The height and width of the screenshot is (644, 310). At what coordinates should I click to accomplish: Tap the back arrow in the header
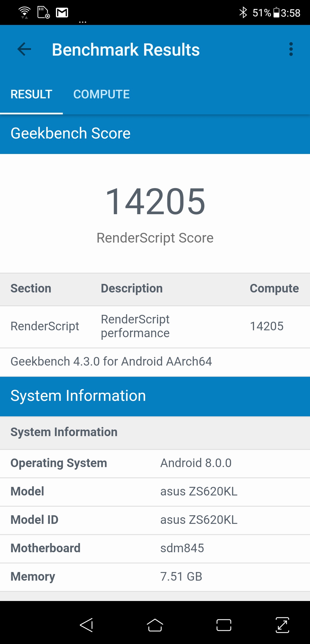pyautogui.click(x=24, y=49)
